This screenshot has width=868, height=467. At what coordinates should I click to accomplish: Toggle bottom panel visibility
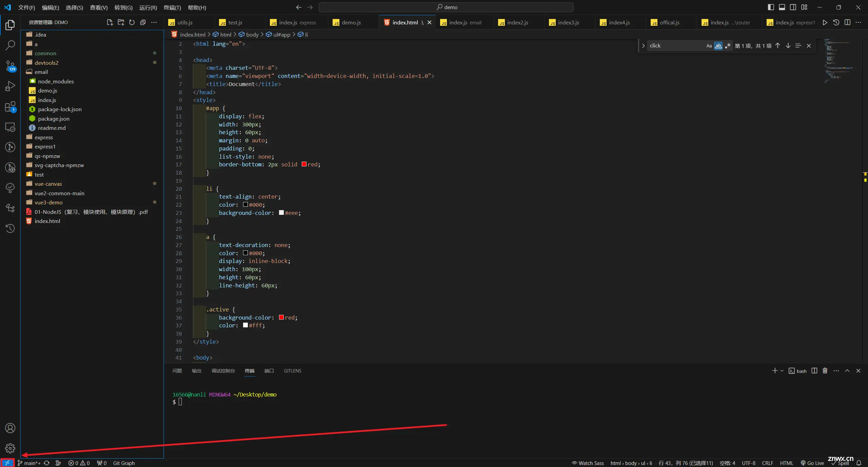coord(782,7)
